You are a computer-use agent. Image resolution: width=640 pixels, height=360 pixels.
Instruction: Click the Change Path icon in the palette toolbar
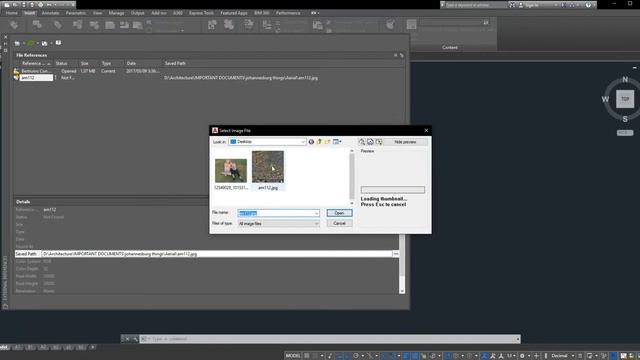tap(44, 43)
